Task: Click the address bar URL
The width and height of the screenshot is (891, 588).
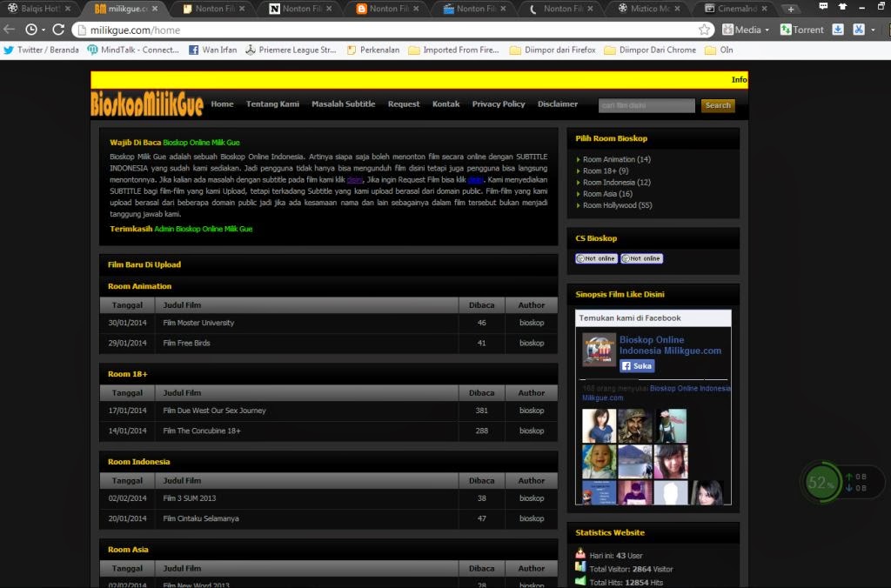Action: [135, 30]
